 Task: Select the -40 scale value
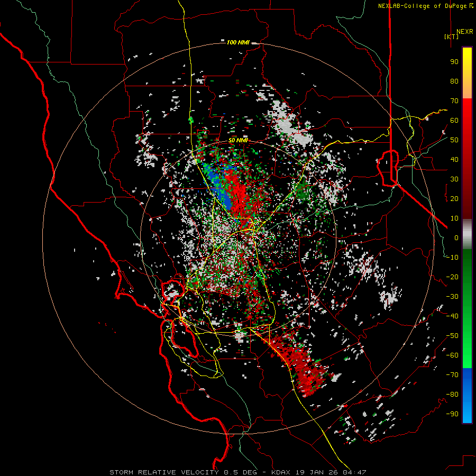(452, 316)
